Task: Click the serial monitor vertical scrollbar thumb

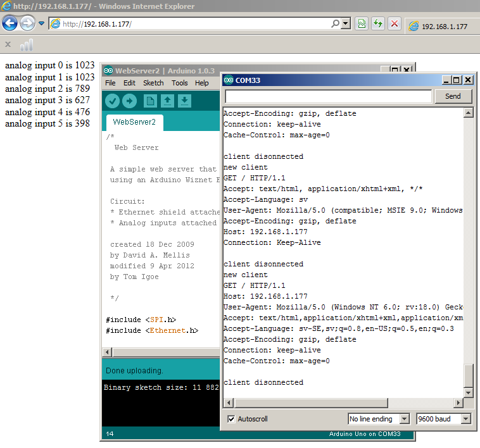Action: 469,375
